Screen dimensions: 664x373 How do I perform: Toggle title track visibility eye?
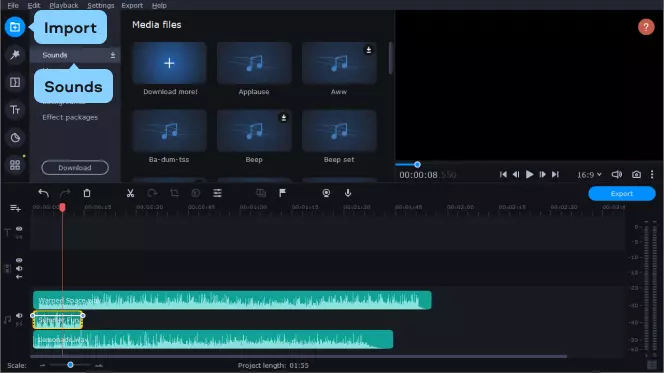(19, 229)
